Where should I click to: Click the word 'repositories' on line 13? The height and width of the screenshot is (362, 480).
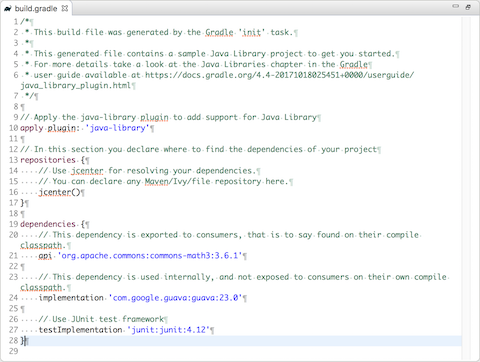pos(48,160)
